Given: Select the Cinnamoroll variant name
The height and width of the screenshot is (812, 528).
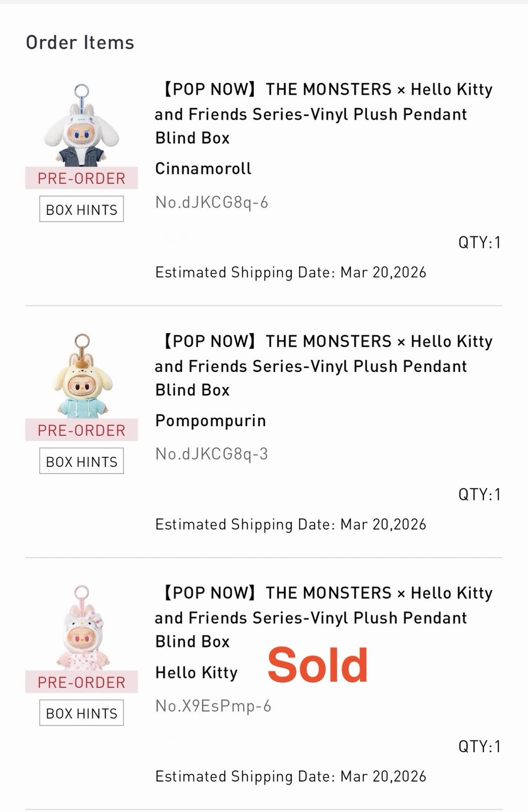Looking at the screenshot, I should point(203,168).
